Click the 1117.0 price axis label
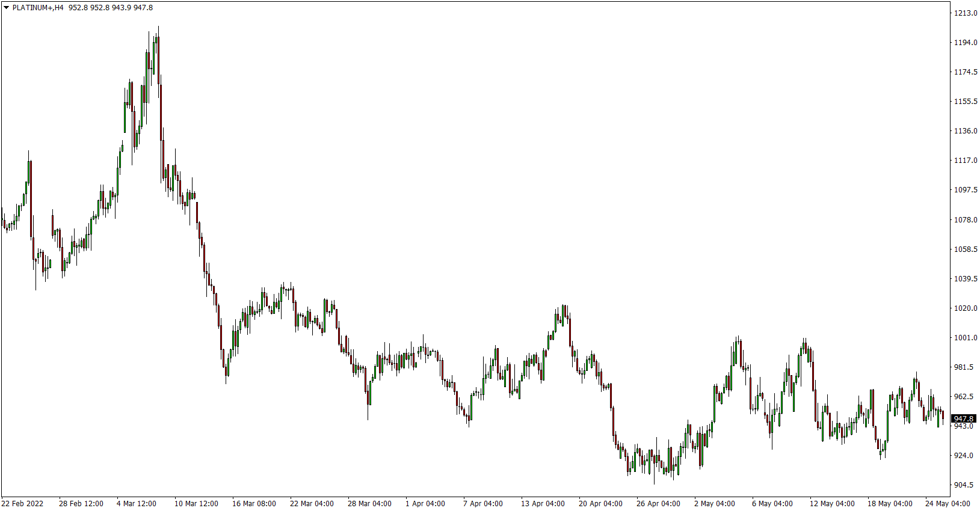980x511 pixels. [966, 161]
